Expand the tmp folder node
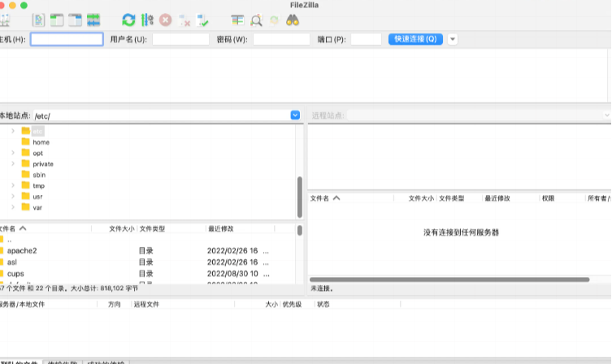This screenshot has height=364, width=612. (x=12, y=186)
